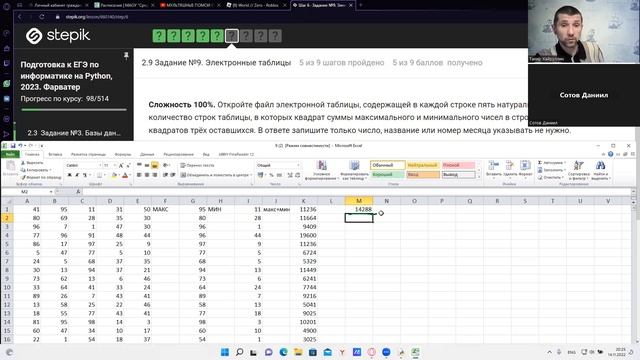Screen dimensions: 640x360
Task: Select row 5 header
Action: coord(7,244)
